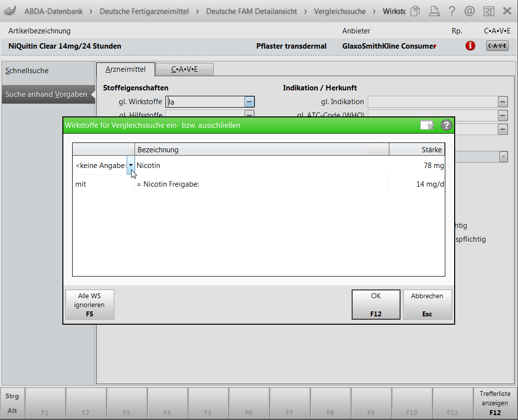Click Vergleichssuche breadcrumb

[340, 11]
